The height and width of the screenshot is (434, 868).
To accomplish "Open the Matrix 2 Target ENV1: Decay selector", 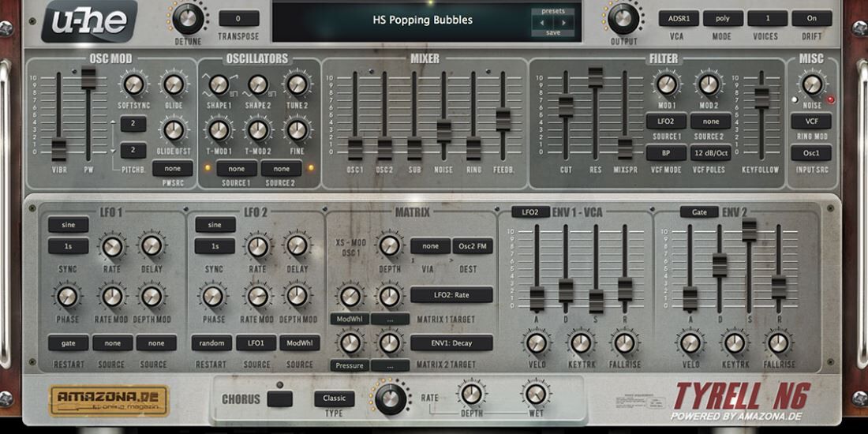I will [x=451, y=342].
